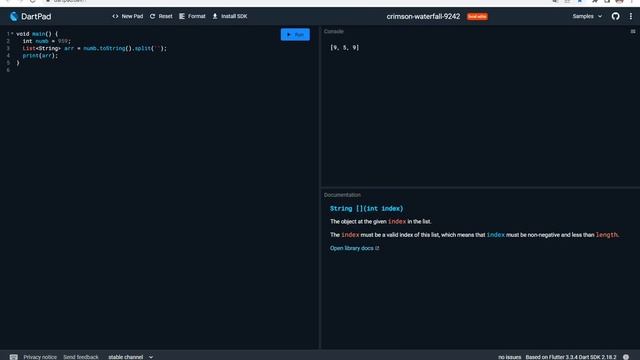The width and height of the screenshot is (640, 360).
Task: Create a New Pad
Action: (128, 16)
